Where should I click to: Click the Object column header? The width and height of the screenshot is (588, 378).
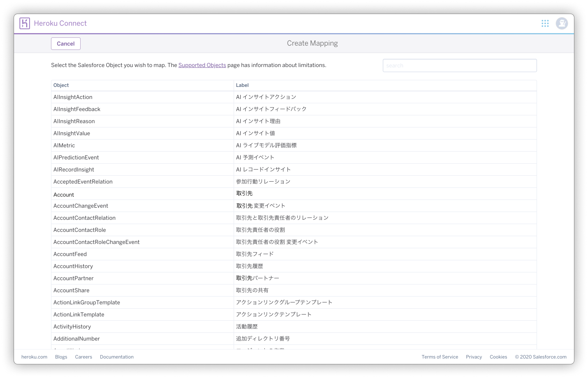point(61,85)
